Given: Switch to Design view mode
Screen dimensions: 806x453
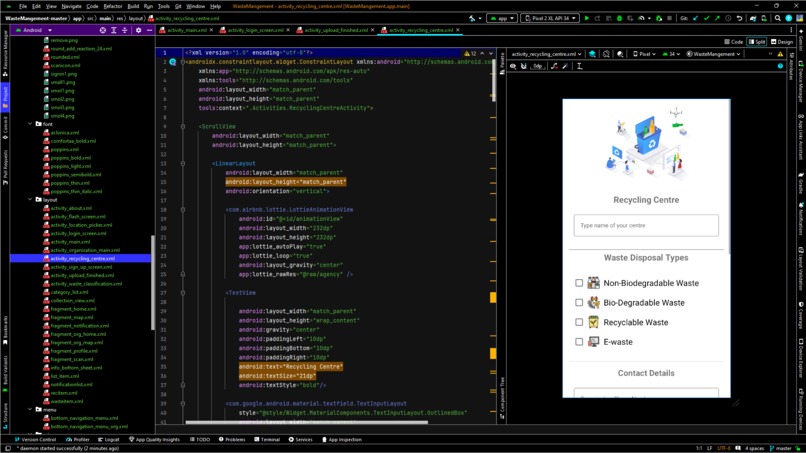Looking at the screenshot, I should pyautogui.click(x=782, y=42).
